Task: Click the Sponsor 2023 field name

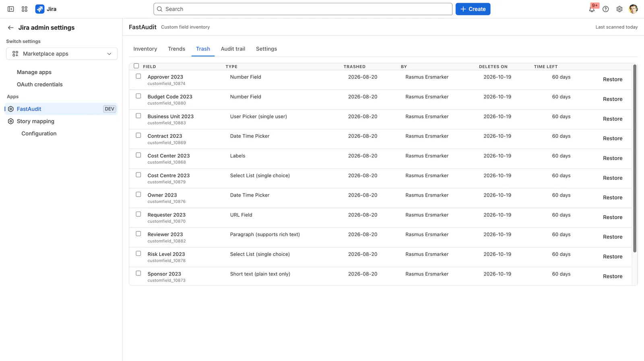Action: tap(164, 274)
